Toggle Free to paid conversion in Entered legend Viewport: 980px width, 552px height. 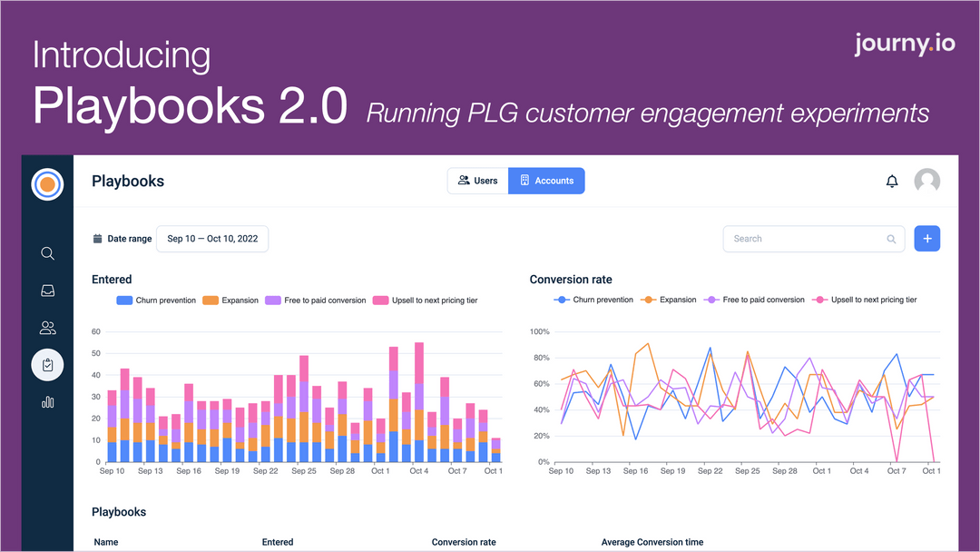(x=316, y=301)
